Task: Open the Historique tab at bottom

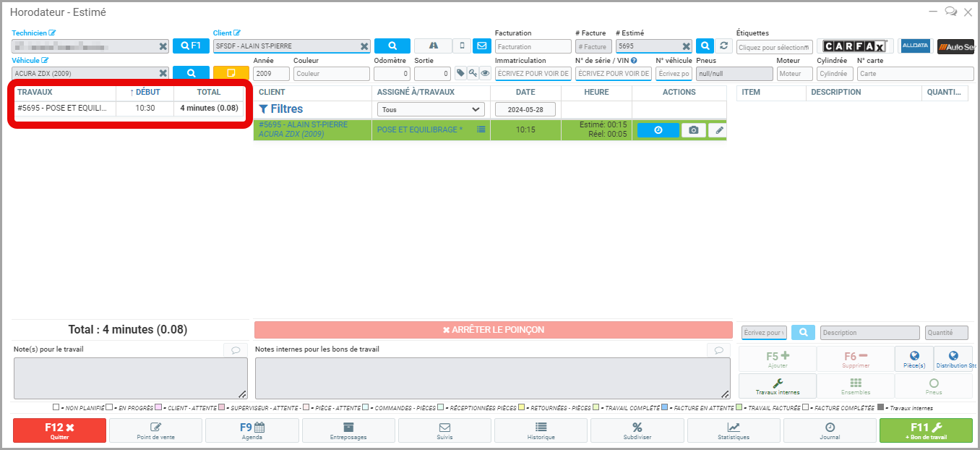Action: click(541, 430)
